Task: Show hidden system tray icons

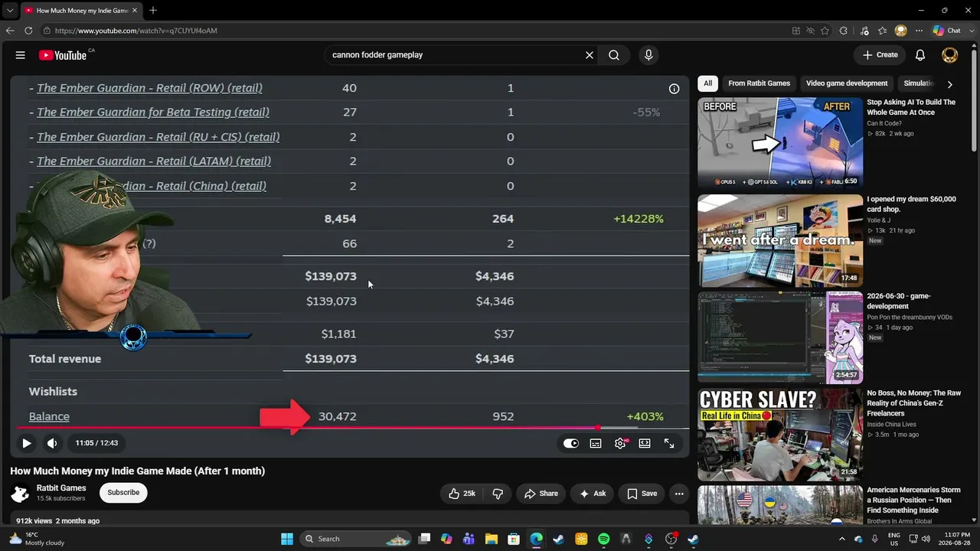Action: pos(842,539)
